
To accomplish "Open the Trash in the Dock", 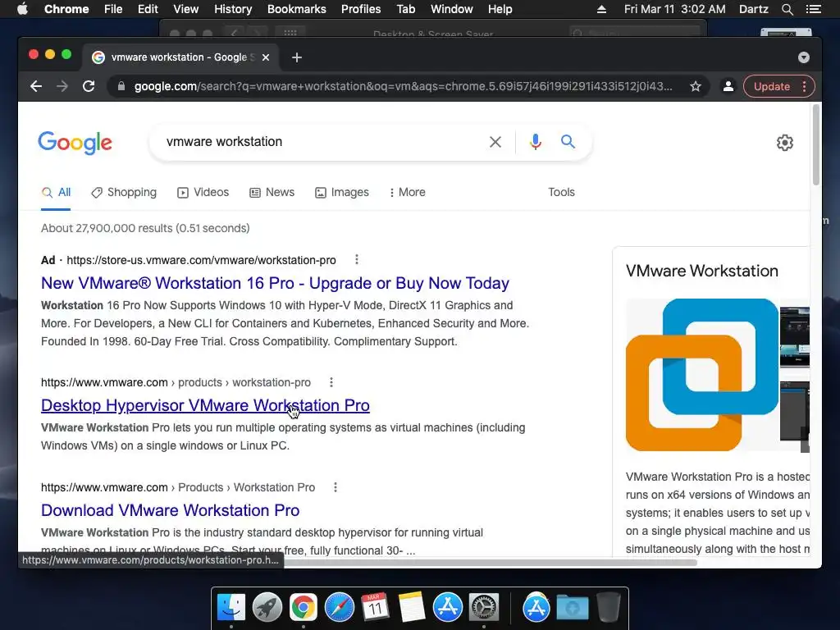I will (x=608, y=607).
